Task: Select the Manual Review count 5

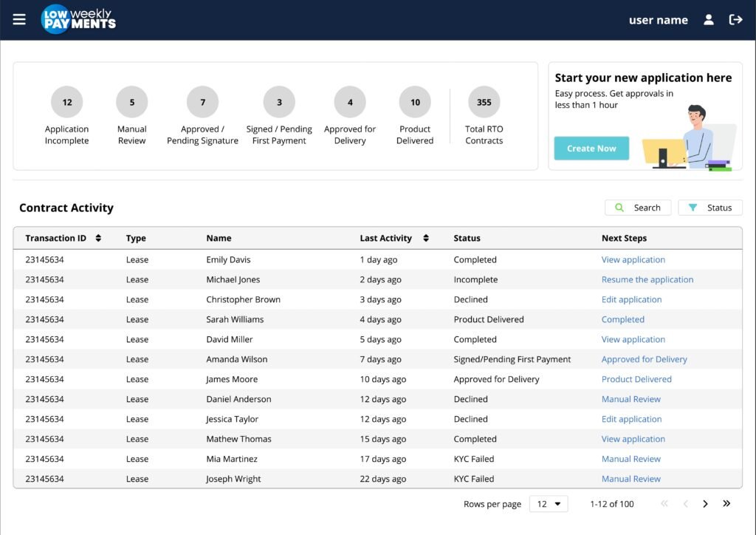Action: tap(132, 103)
